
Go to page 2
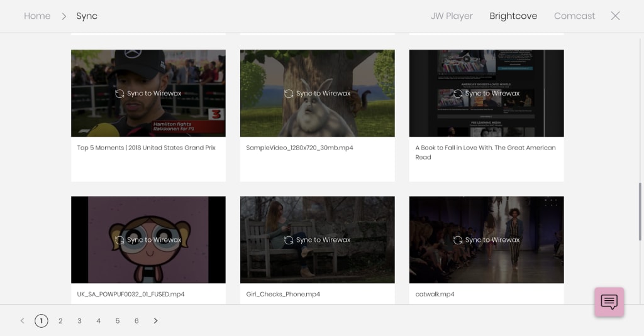pyautogui.click(x=60, y=321)
